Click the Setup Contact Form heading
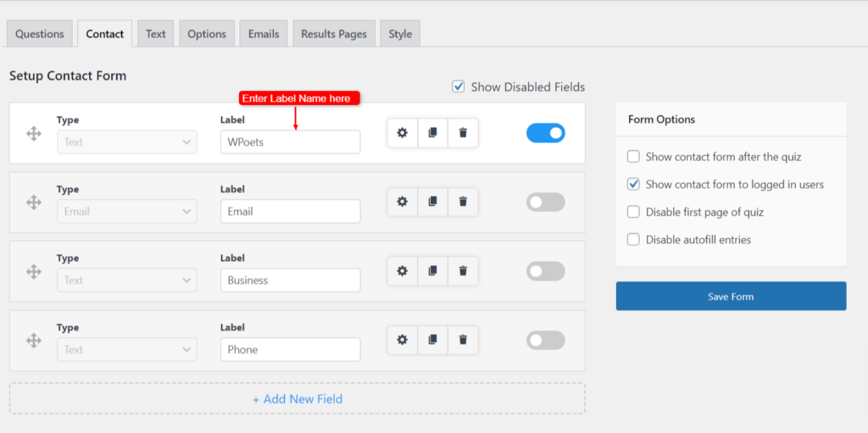Screen dimensions: 868x433 coord(68,76)
